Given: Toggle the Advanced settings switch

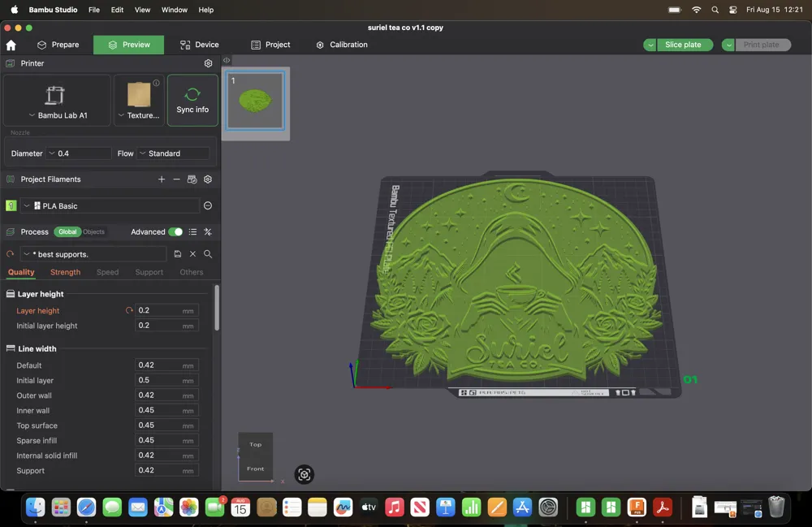Looking at the screenshot, I should coord(175,232).
